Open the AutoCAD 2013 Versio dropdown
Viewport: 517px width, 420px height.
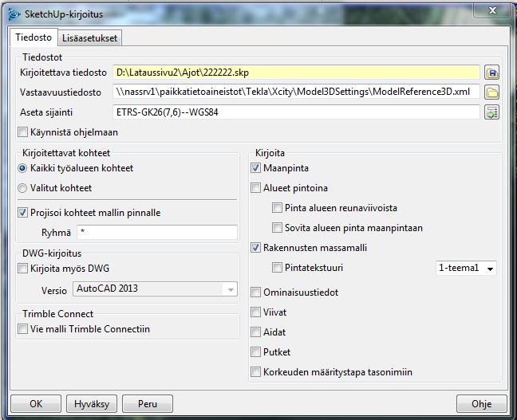tap(155, 289)
